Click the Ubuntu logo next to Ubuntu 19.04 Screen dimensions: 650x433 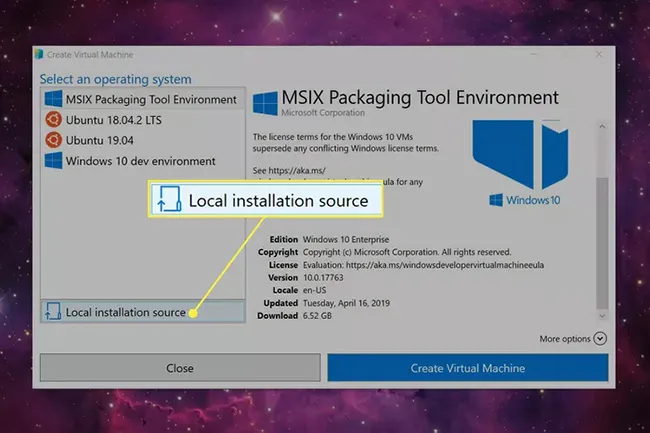coord(53,140)
